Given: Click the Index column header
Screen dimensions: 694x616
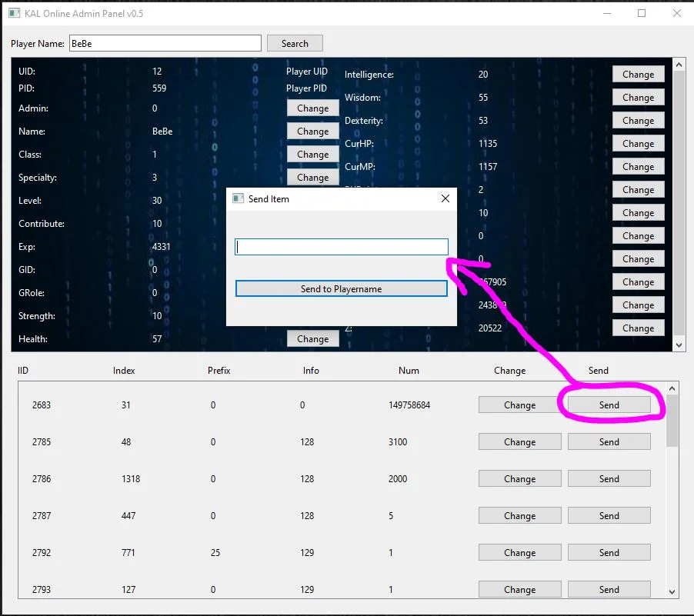Looking at the screenshot, I should (x=124, y=371).
